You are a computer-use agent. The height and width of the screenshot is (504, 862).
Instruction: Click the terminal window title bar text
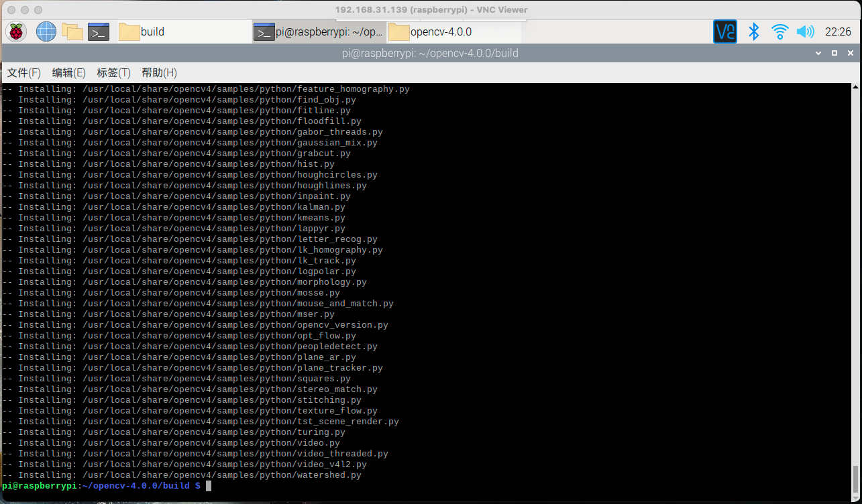click(429, 53)
